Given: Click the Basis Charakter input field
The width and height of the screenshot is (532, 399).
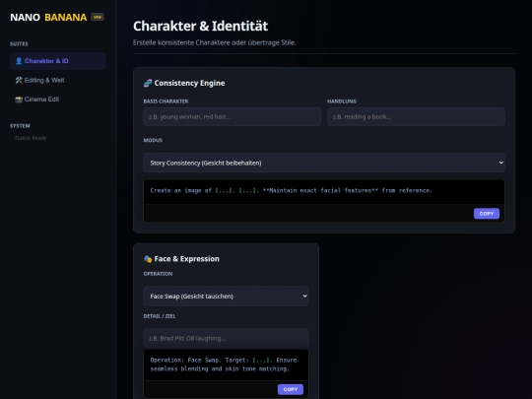Looking at the screenshot, I should [x=233, y=116].
